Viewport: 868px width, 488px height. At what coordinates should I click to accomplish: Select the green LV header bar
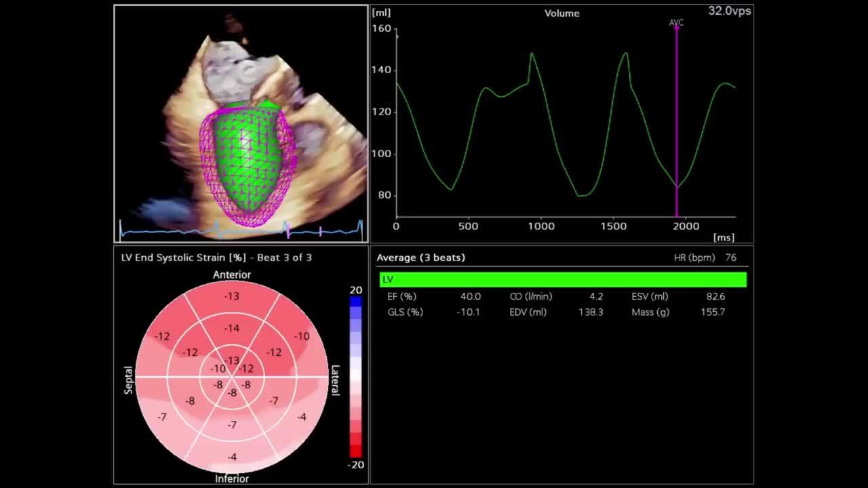563,279
